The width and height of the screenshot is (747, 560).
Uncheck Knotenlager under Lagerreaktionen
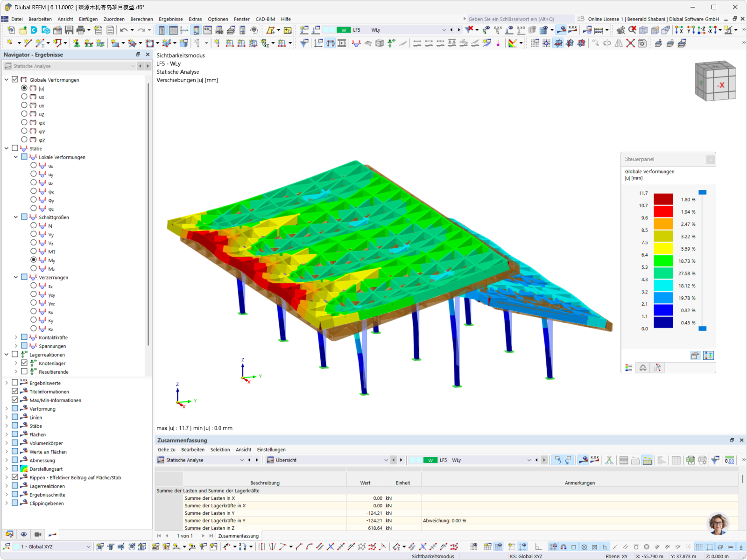(24, 363)
